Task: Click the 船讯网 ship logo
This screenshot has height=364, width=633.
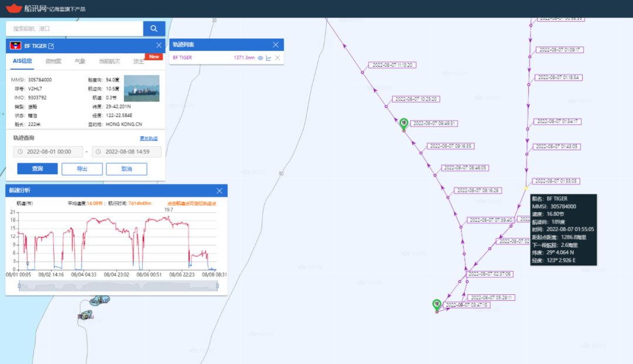Action: click(13, 8)
